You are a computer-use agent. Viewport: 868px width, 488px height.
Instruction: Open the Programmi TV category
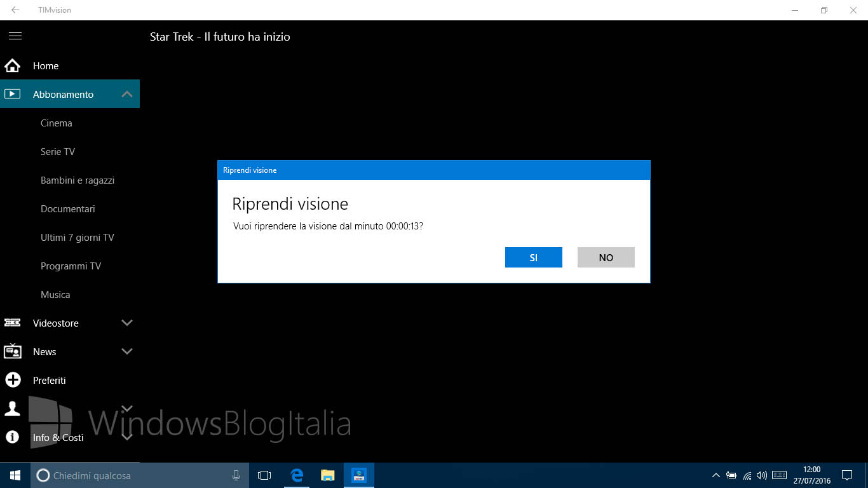(x=70, y=266)
